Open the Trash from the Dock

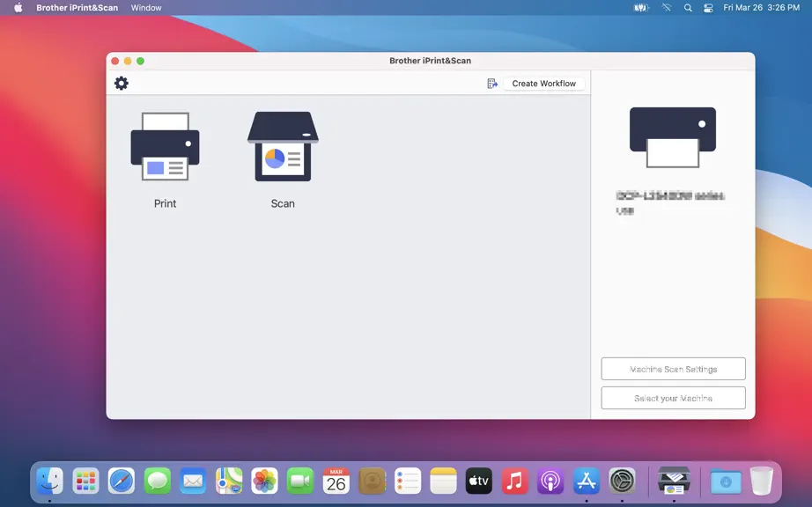click(x=761, y=481)
